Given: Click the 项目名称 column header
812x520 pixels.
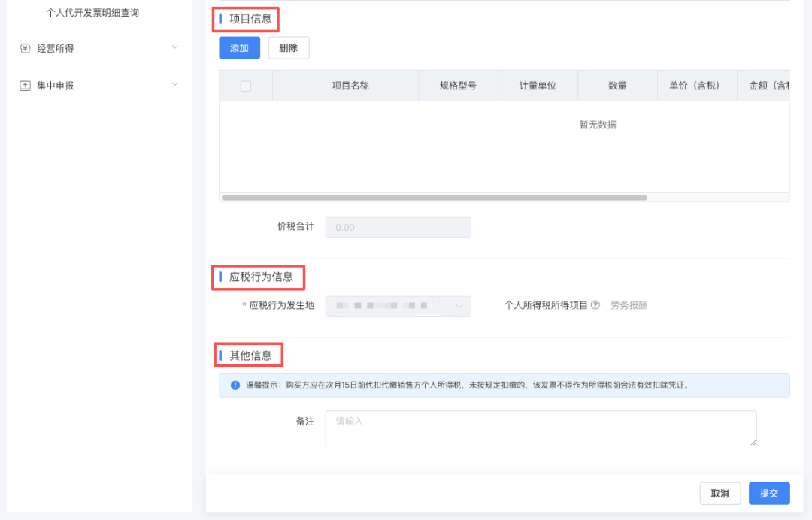Looking at the screenshot, I should coord(350,86).
